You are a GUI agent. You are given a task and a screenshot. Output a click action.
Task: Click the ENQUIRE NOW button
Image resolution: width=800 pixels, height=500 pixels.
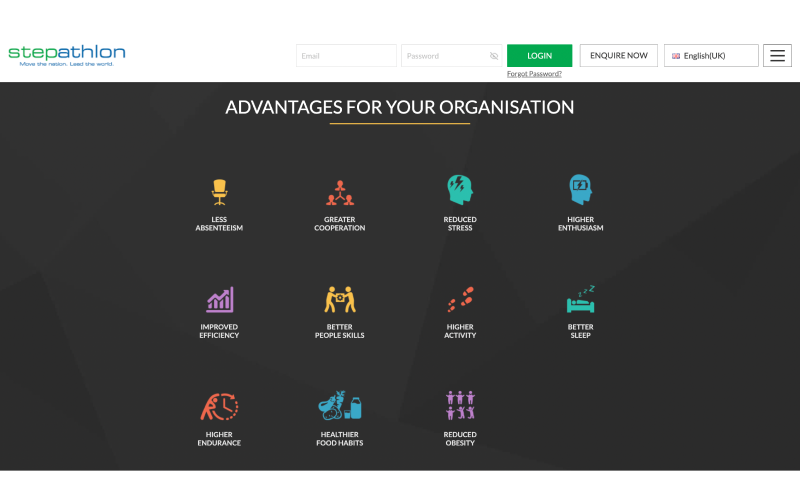(x=618, y=56)
